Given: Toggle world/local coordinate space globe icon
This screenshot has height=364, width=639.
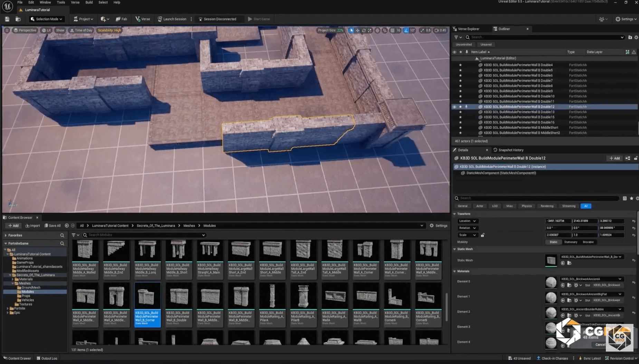Looking at the screenshot, I should (377, 30).
